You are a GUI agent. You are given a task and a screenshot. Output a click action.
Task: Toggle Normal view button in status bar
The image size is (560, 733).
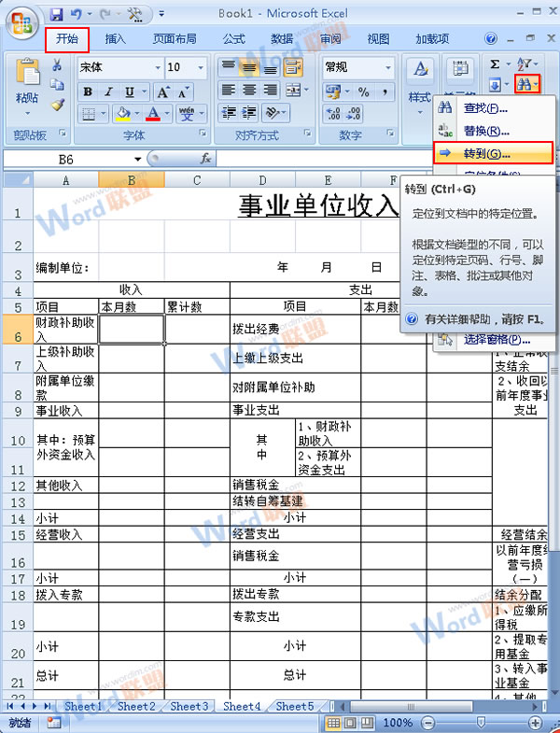334,723
